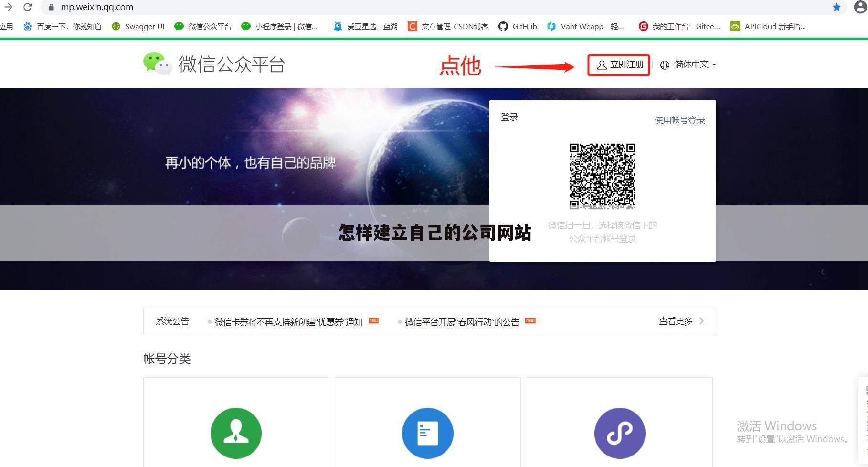The image size is (868, 467).
Task: Click the browser forward arrow
Action: (x=8, y=7)
